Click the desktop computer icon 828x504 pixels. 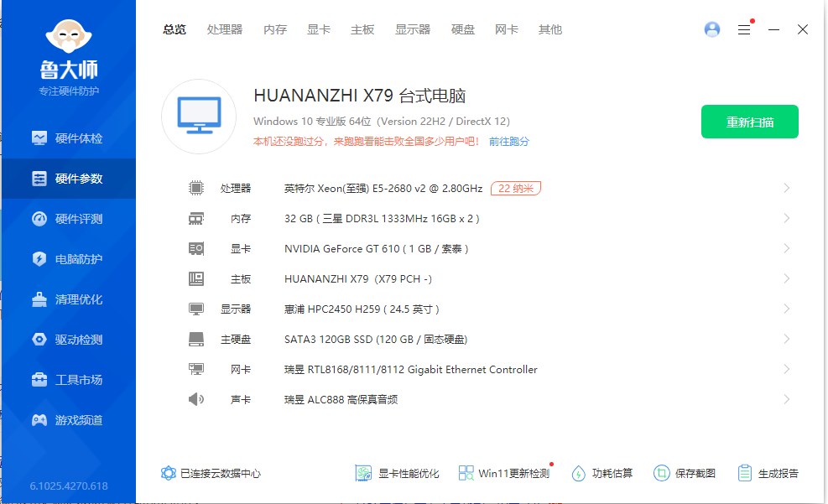coord(199,117)
